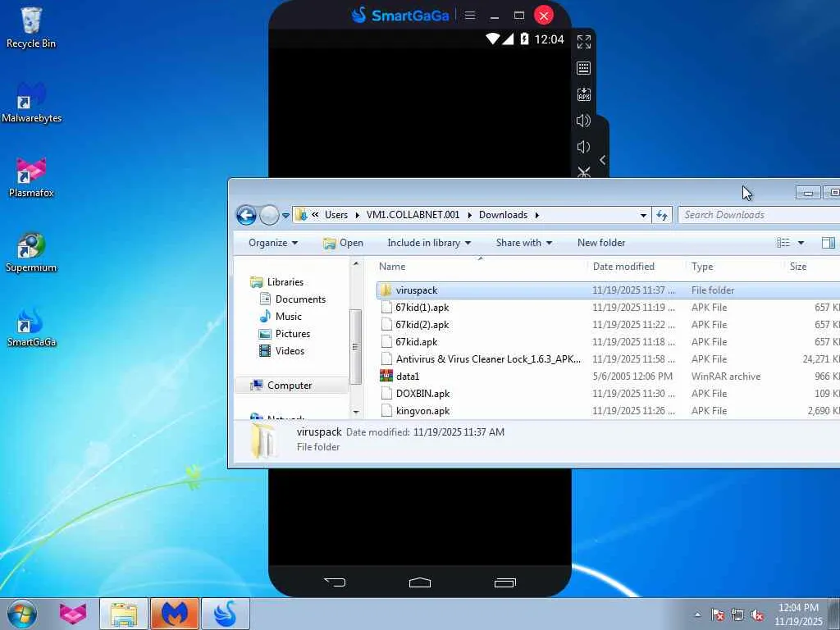Image resolution: width=840 pixels, height=630 pixels.
Task: Click the Malwarebytes taskbar icon
Action: (175, 614)
